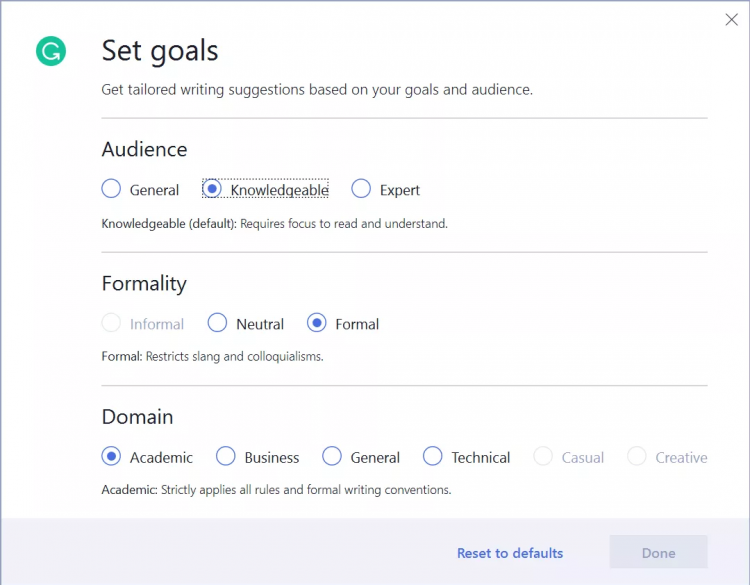This screenshot has height=585, width=750.
Task: Click the Formality section heading
Action: 144,283
